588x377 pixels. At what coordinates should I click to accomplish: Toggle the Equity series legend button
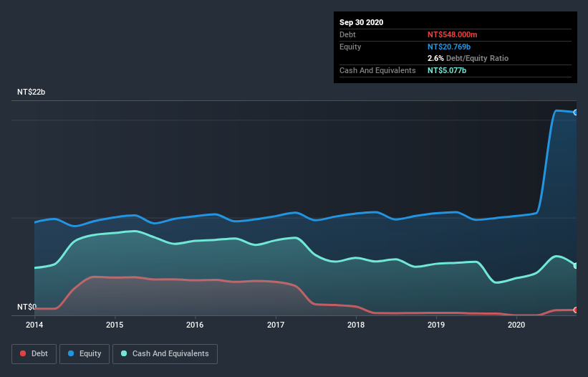[85, 354]
